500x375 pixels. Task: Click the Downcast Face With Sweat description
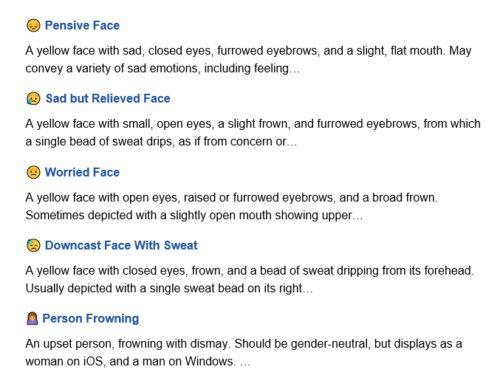coord(249,279)
